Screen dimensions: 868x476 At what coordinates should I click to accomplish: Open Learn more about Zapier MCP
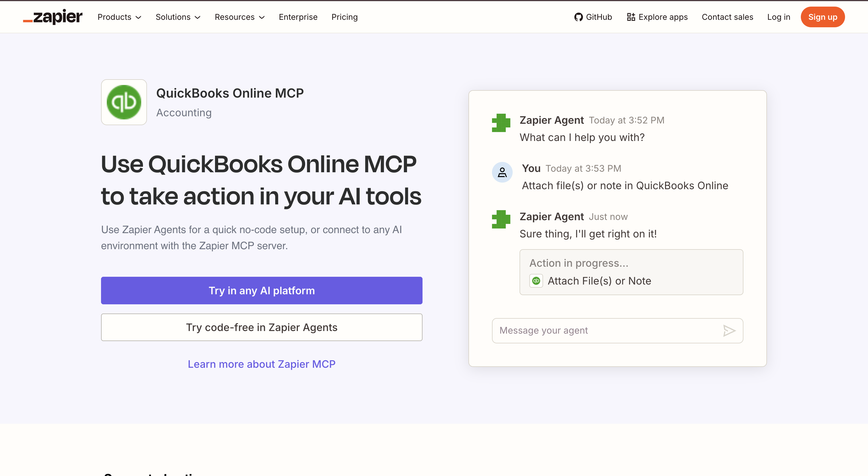[261, 364]
